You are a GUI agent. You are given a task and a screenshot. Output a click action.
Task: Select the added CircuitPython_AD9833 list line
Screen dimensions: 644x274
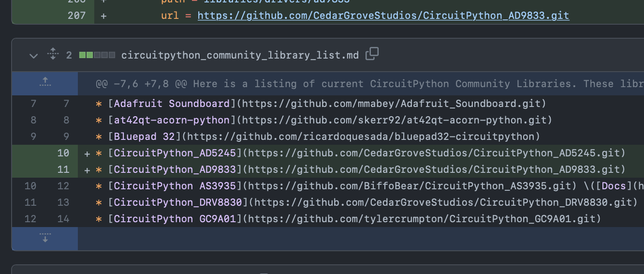[361, 169]
